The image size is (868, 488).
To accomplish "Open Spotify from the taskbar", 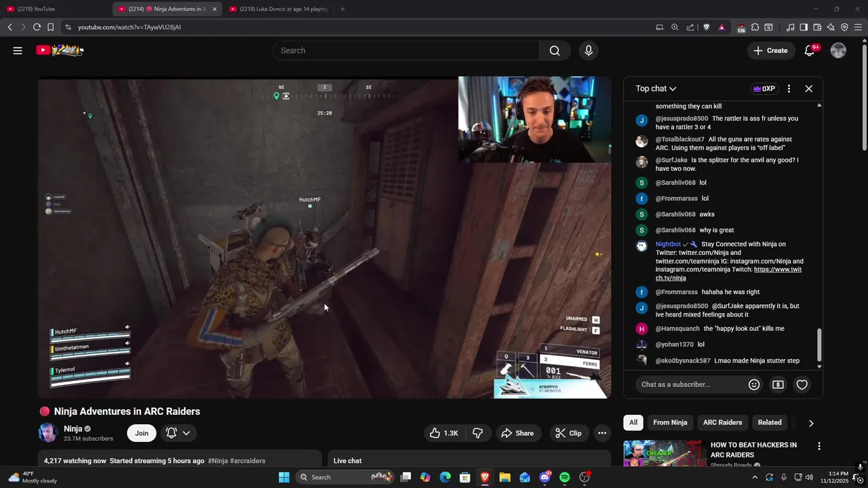I will (x=565, y=477).
